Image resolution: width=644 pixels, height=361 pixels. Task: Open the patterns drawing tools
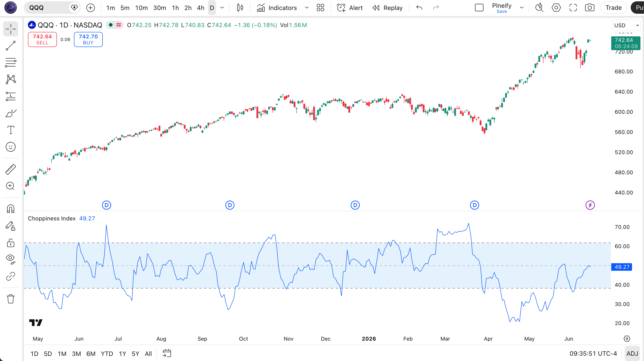10,79
